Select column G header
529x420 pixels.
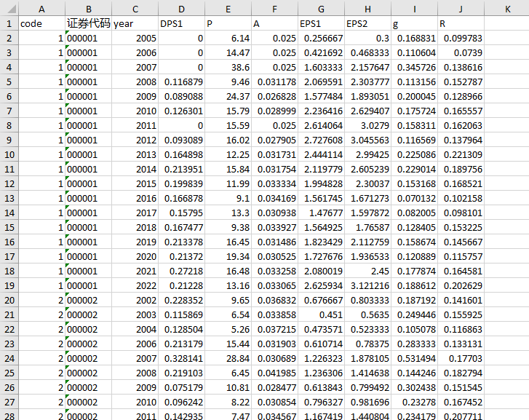pyautogui.click(x=321, y=9)
